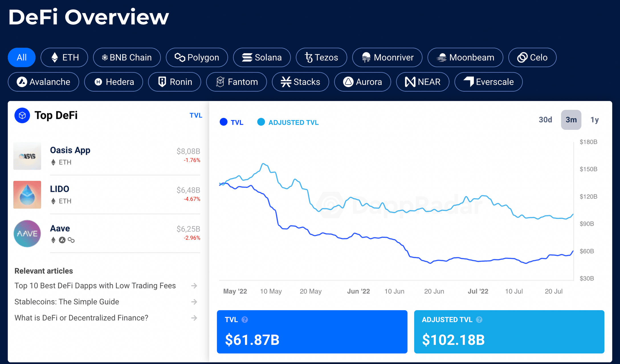Click Ethereum icon under LIDO

[x=53, y=201]
